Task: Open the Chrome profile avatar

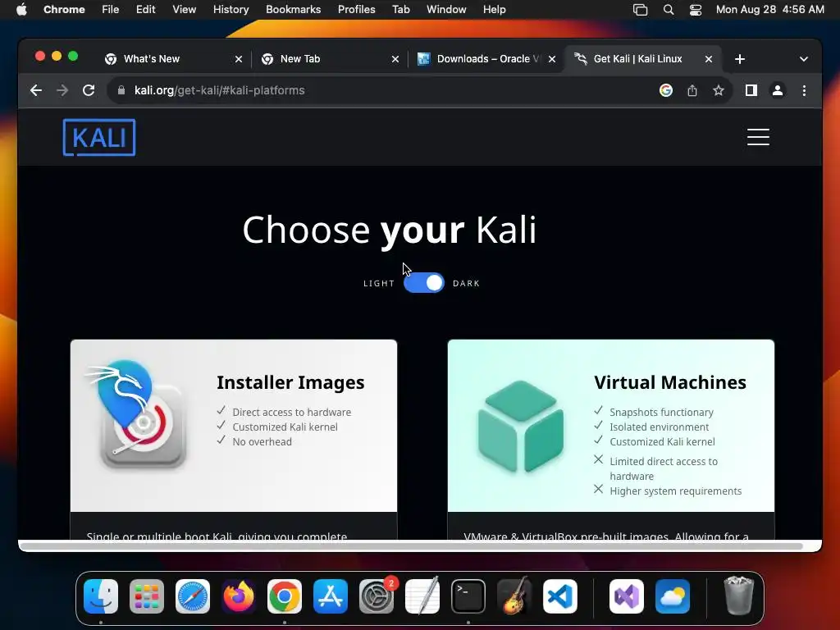Action: coord(778,90)
